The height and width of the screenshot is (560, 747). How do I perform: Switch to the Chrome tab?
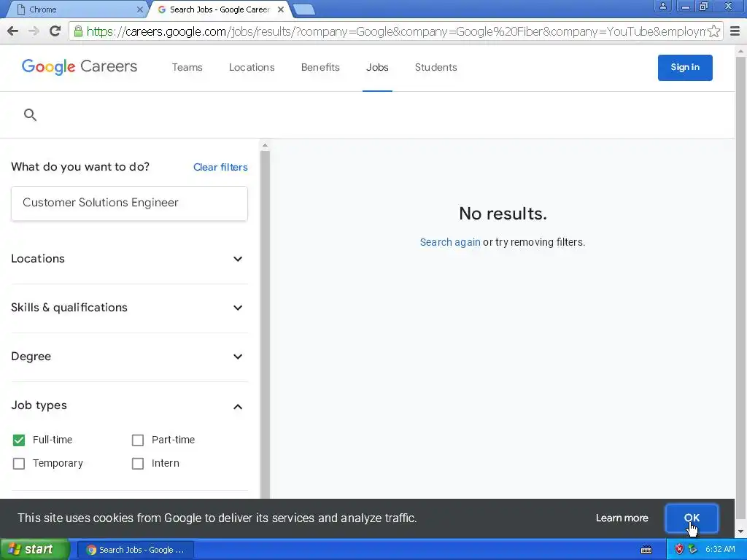(76, 9)
